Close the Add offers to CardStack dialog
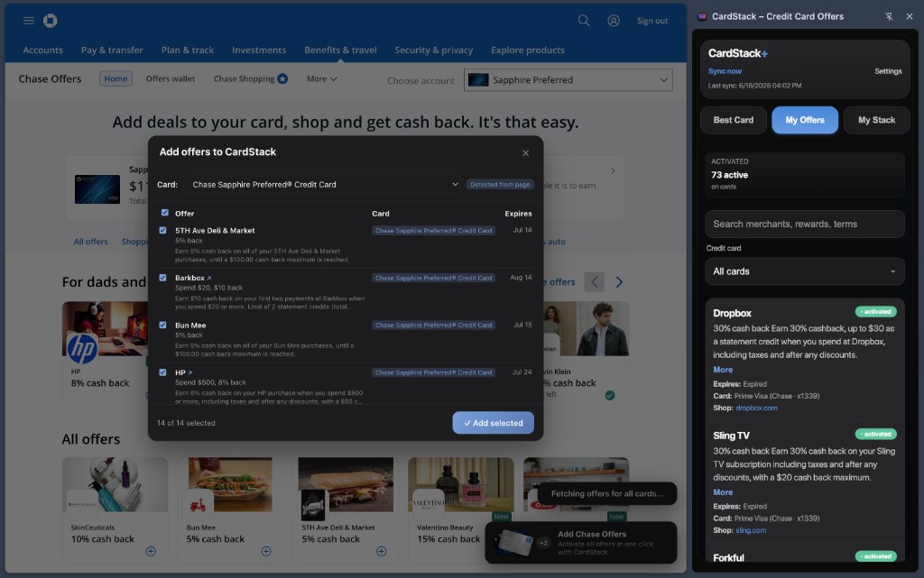 [x=526, y=153]
